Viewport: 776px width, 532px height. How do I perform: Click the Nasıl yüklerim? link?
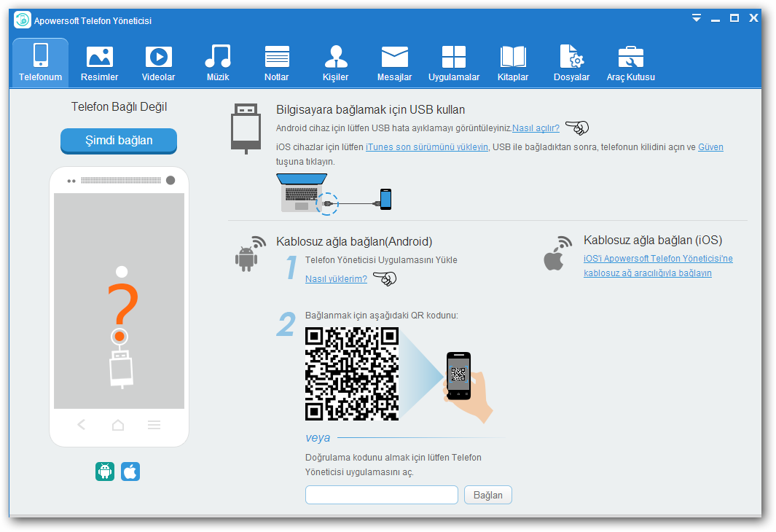pos(336,278)
